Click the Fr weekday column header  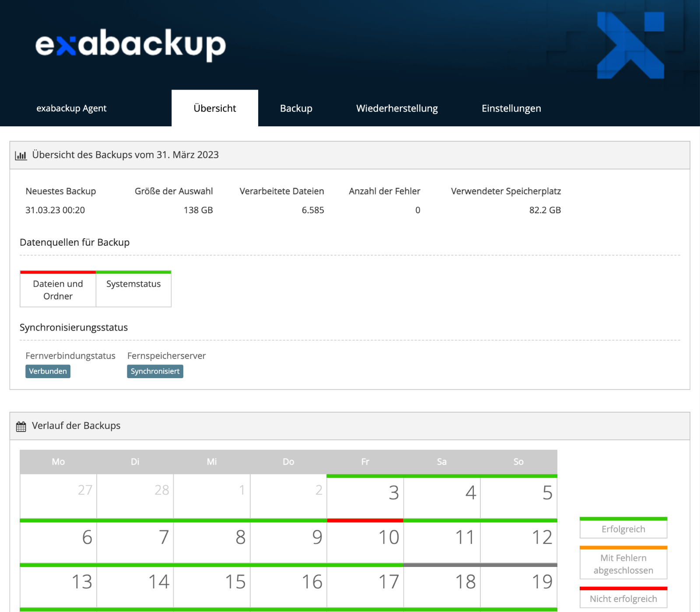tap(365, 462)
